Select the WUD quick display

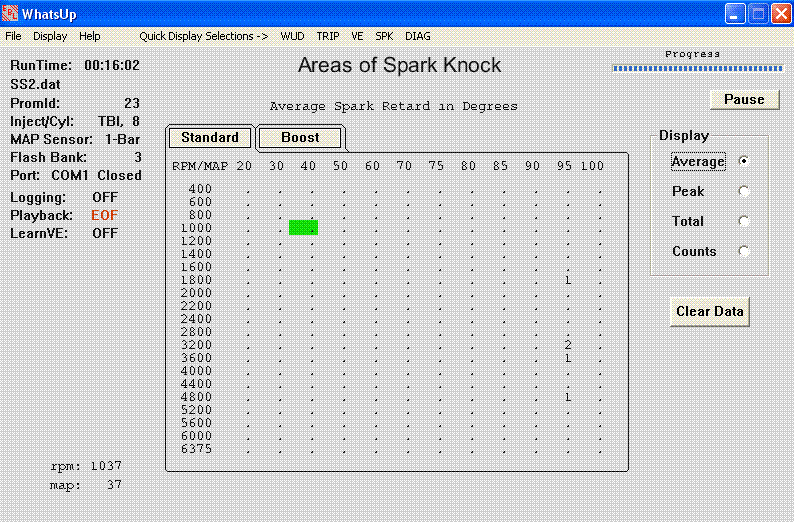(292, 36)
